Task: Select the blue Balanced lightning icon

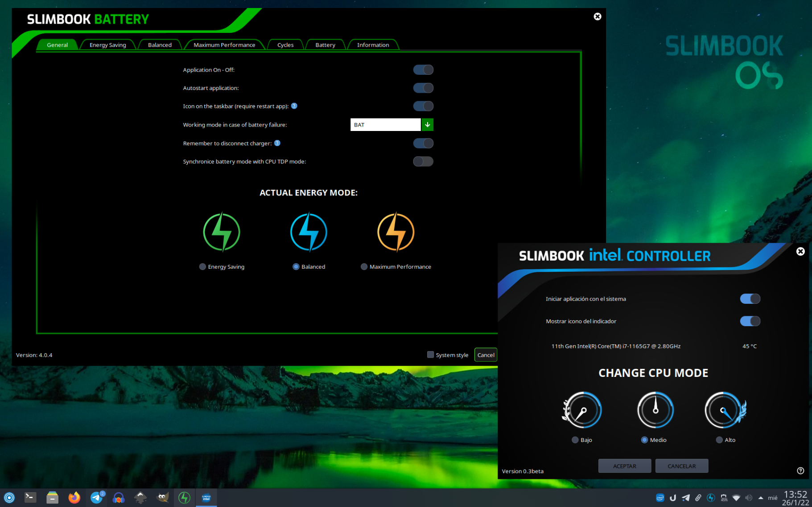Action: 309,232
